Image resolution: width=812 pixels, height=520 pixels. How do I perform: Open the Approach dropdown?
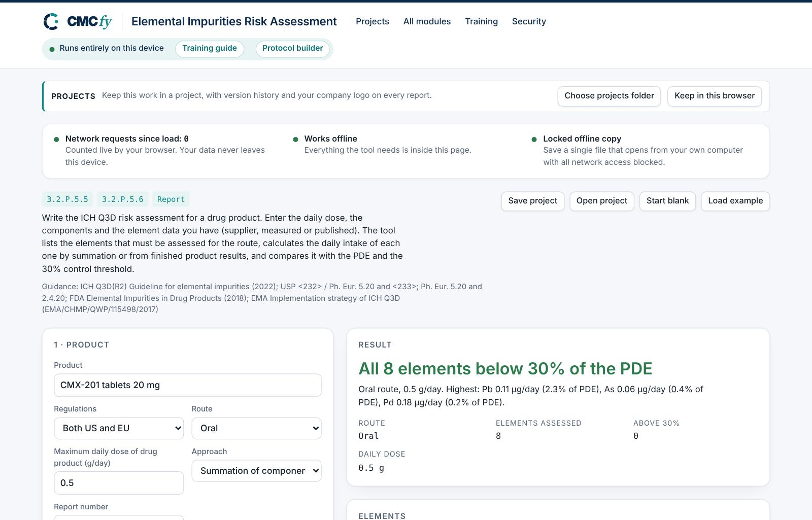256,471
